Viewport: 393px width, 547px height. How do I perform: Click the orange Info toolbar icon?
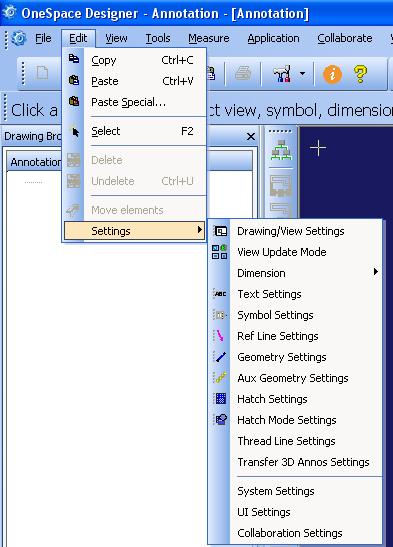click(332, 74)
